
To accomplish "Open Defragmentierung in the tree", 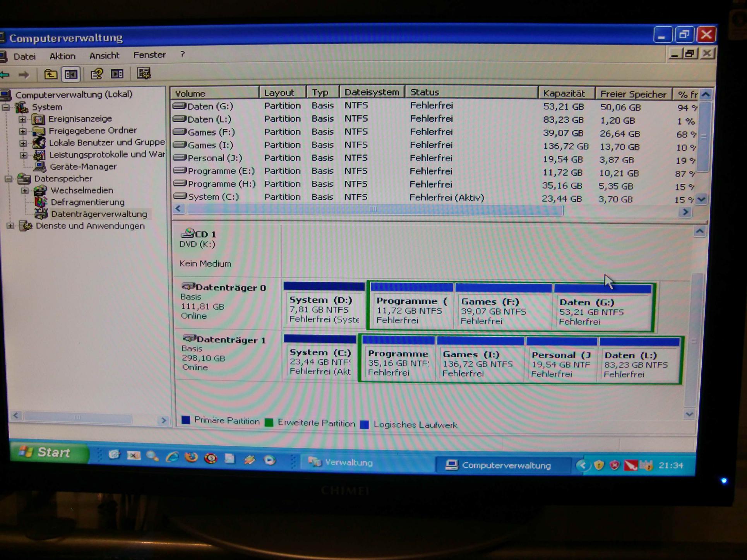I will pos(87,202).
